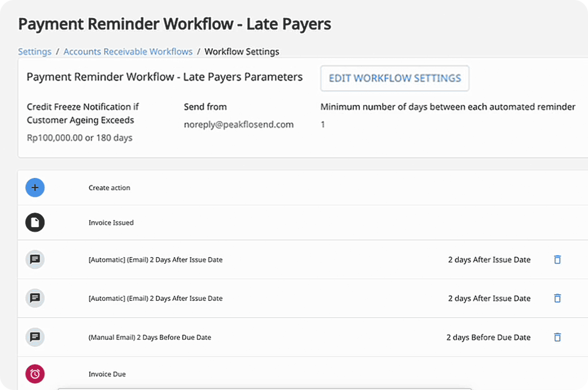Click the Workflow Settings breadcrumb text
Image resolution: width=588 pixels, height=390 pixels.
coord(242,52)
